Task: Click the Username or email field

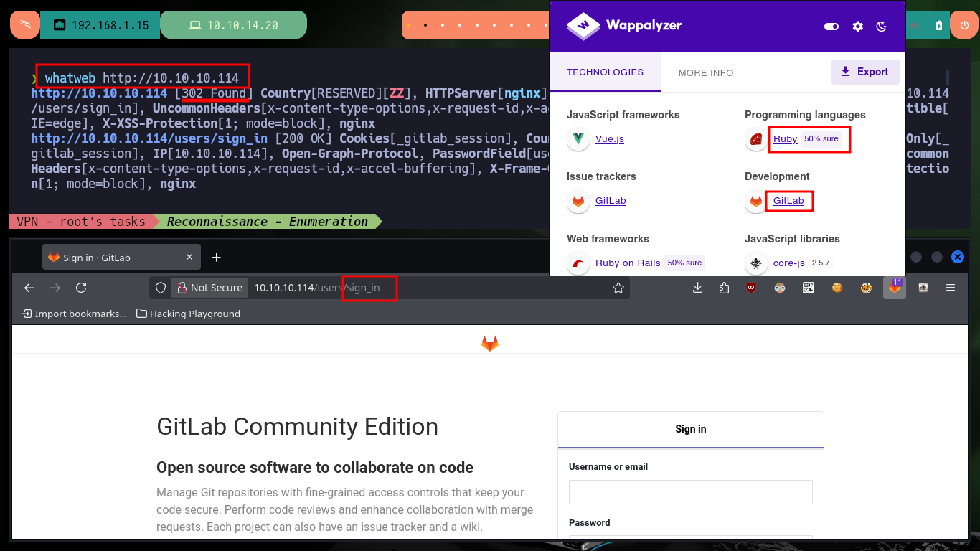Action: [x=691, y=492]
